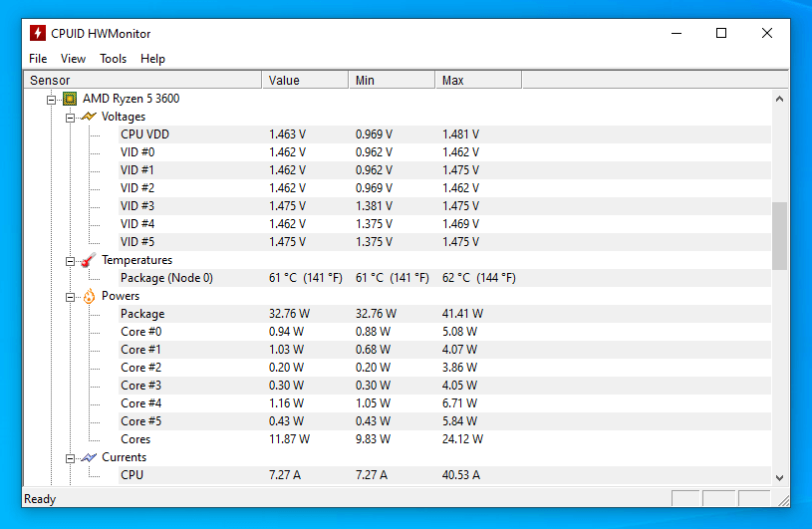The height and width of the screenshot is (529, 812).
Task: Select the VID #1 row
Action: pyautogui.click(x=444, y=169)
